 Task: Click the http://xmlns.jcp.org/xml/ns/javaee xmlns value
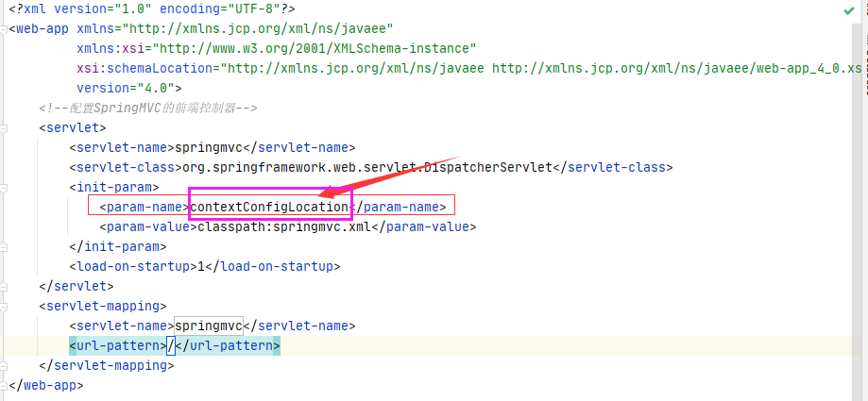(259, 28)
